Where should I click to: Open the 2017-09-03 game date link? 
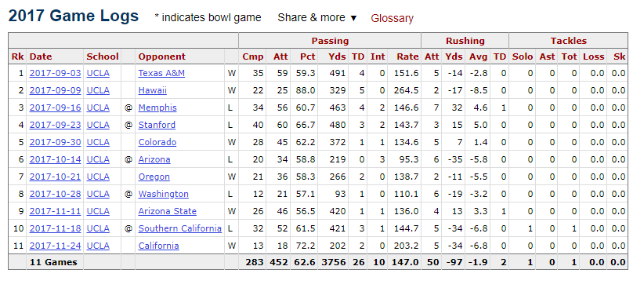coord(55,73)
